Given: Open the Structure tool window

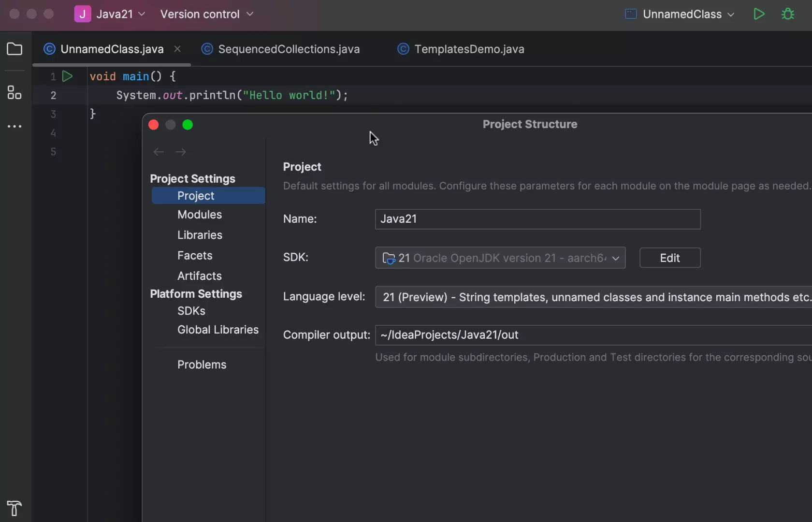Looking at the screenshot, I should click(x=14, y=92).
